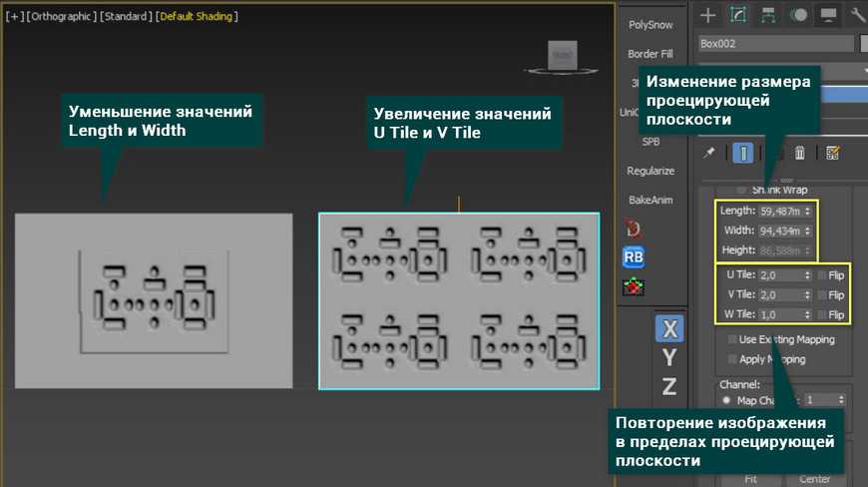Switch to the Modify panel tab
The height and width of the screenshot is (487, 868).
[x=738, y=15]
